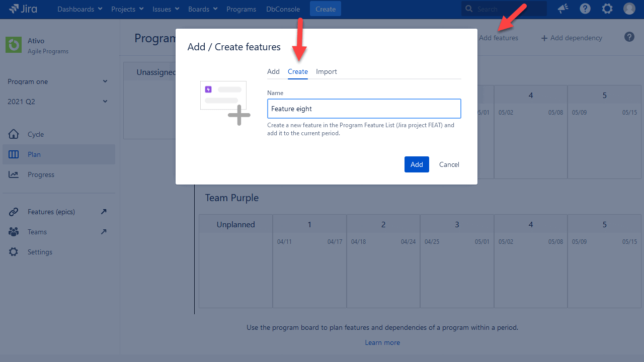Click the help question mark in the navbar
This screenshot has width=644, height=362.
tap(585, 9)
